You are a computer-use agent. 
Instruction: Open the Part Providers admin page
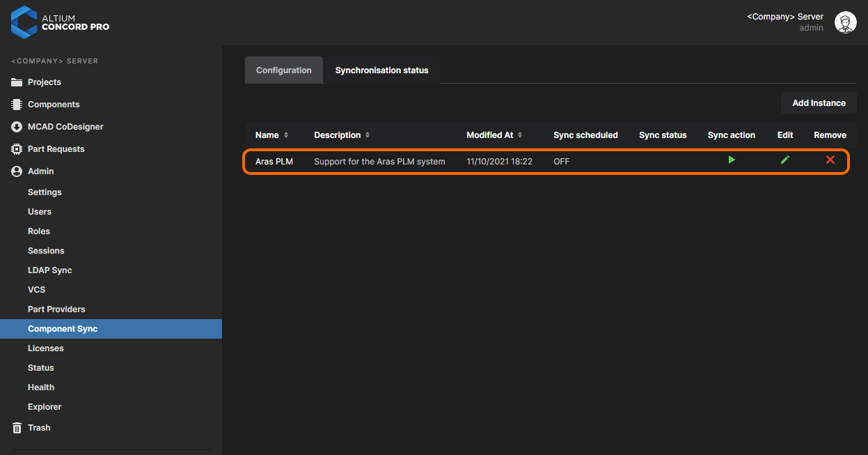(56, 309)
